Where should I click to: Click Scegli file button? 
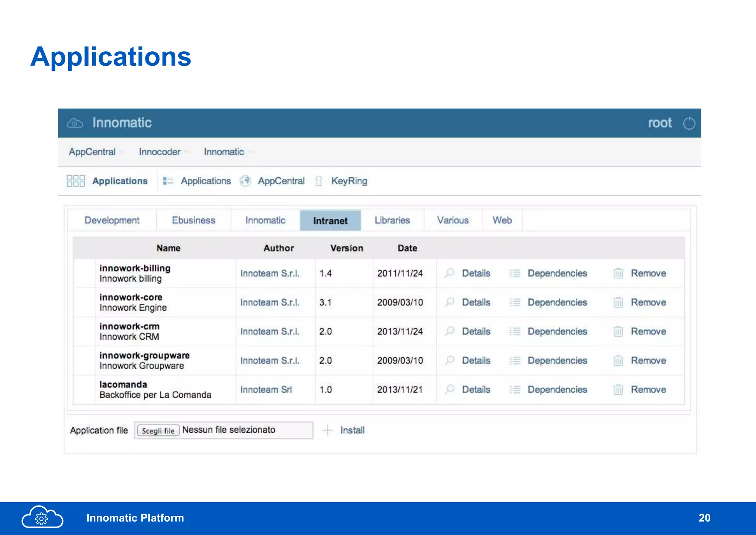pyautogui.click(x=158, y=431)
